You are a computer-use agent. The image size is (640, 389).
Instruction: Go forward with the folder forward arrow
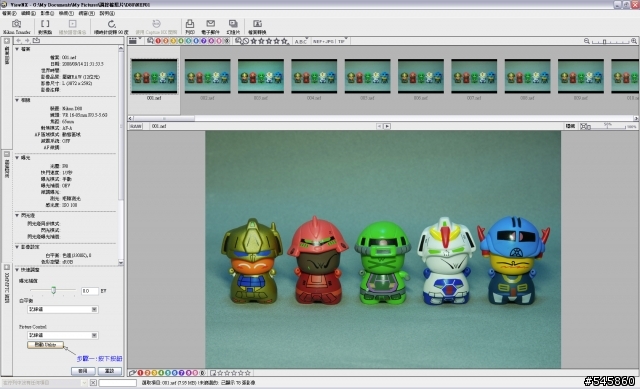pos(27,40)
